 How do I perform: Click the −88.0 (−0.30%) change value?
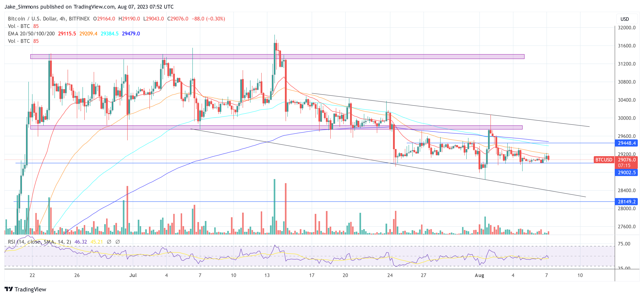click(x=208, y=19)
